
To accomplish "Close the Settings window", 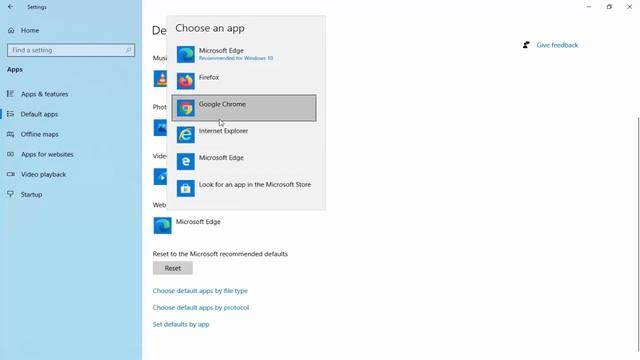I will pyautogui.click(x=629, y=7).
